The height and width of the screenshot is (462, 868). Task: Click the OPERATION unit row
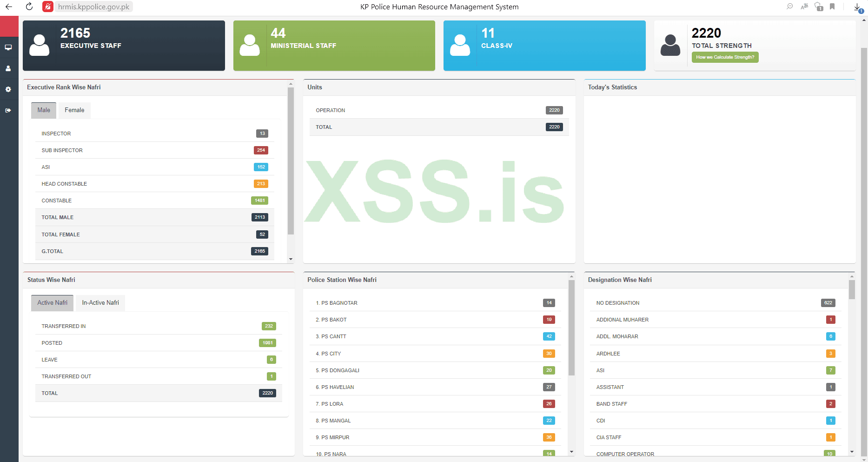439,110
